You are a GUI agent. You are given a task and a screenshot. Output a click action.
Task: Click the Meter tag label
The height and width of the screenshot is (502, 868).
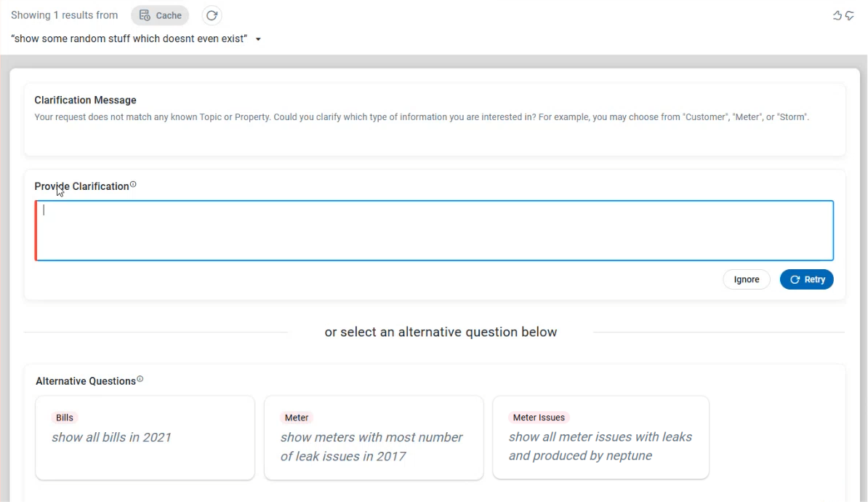point(297,418)
